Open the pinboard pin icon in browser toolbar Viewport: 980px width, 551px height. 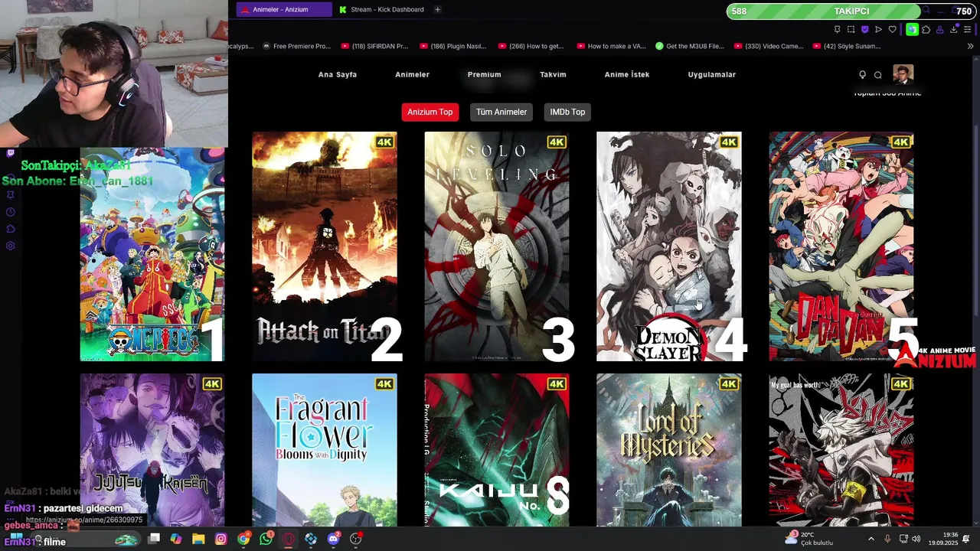click(x=837, y=29)
